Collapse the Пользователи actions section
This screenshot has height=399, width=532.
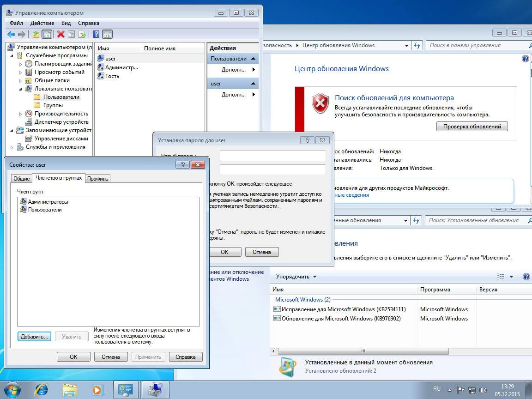[253, 58]
